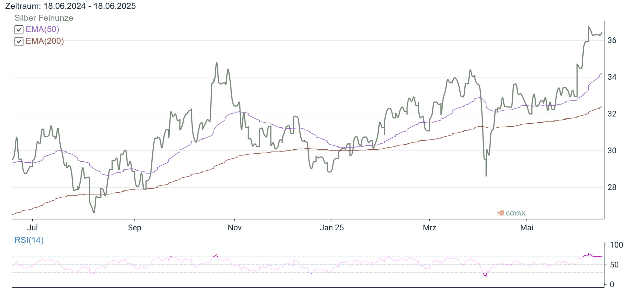Select the Silber Feinunze series label

coord(44,18)
